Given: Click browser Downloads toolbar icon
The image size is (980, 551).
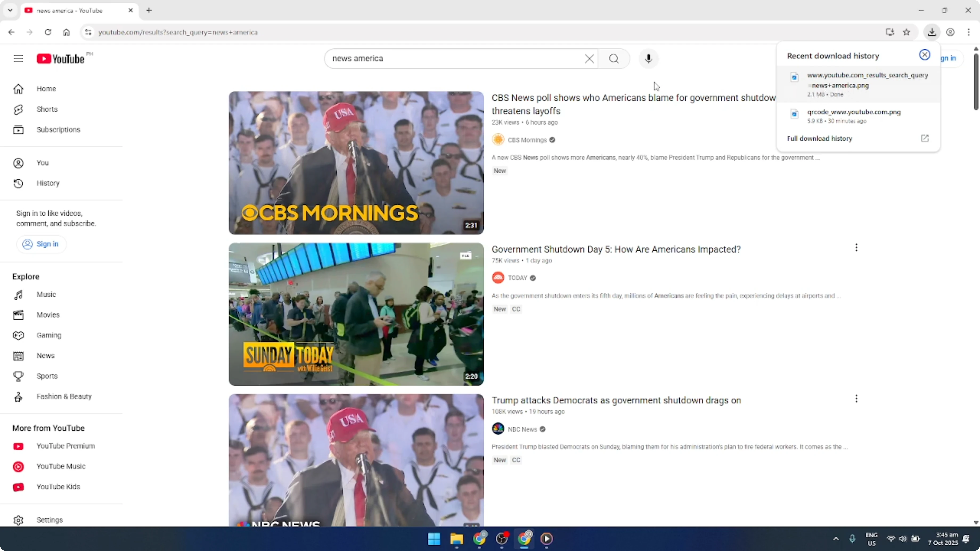Looking at the screenshot, I should (x=932, y=32).
